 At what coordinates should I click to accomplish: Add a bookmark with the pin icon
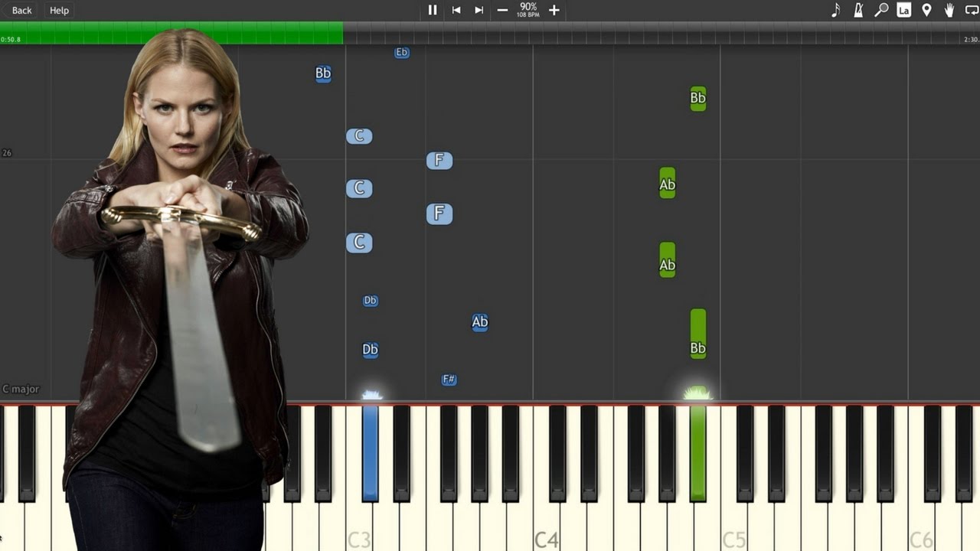click(x=926, y=10)
